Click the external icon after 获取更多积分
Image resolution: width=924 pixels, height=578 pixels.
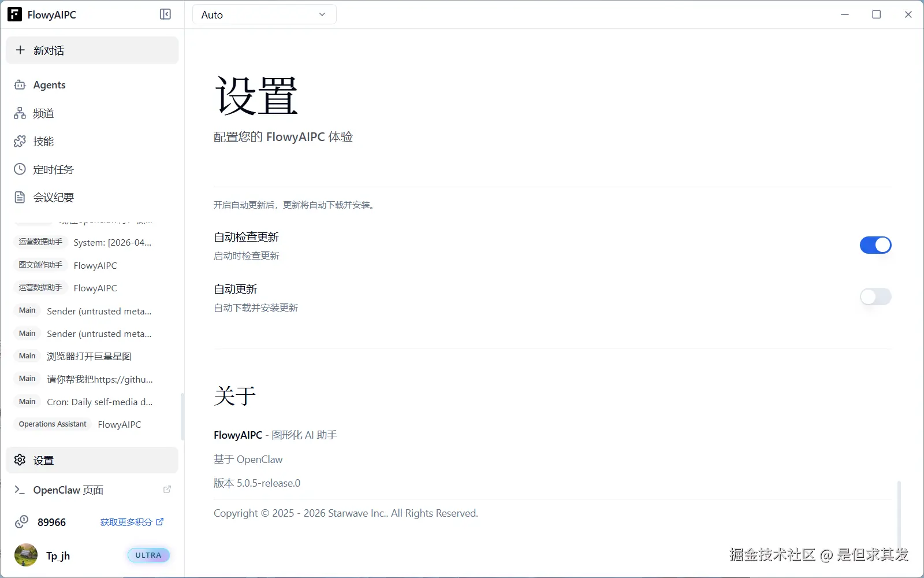[160, 521]
